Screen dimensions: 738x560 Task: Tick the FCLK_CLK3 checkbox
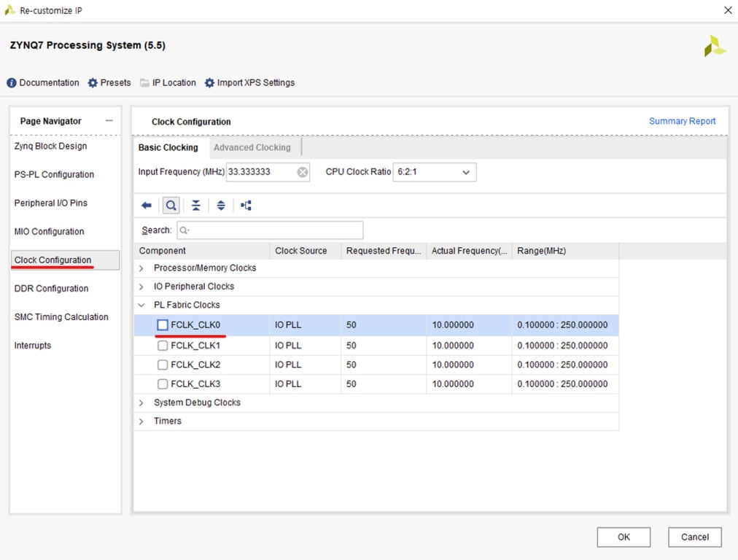click(163, 384)
